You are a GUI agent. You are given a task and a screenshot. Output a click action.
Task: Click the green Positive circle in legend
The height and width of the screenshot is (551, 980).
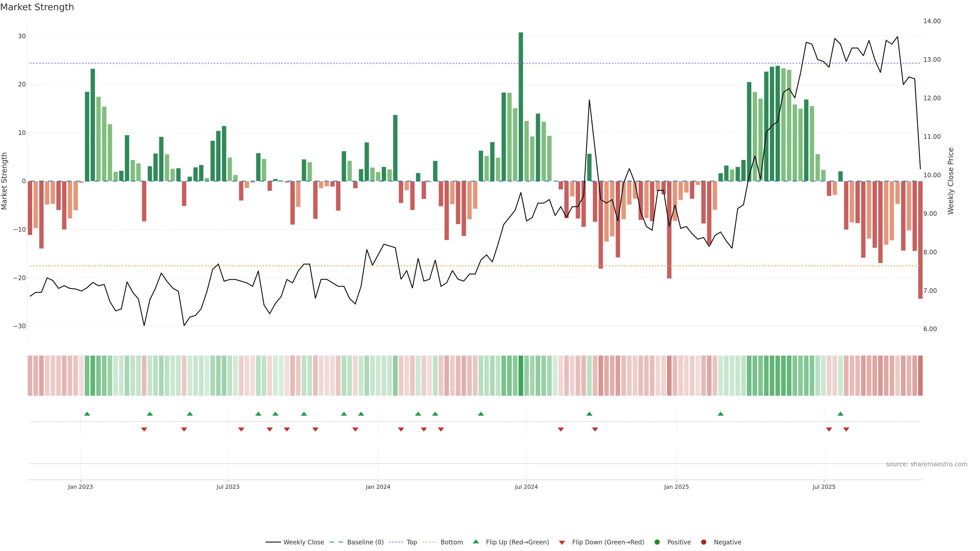[x=657, y=542]
